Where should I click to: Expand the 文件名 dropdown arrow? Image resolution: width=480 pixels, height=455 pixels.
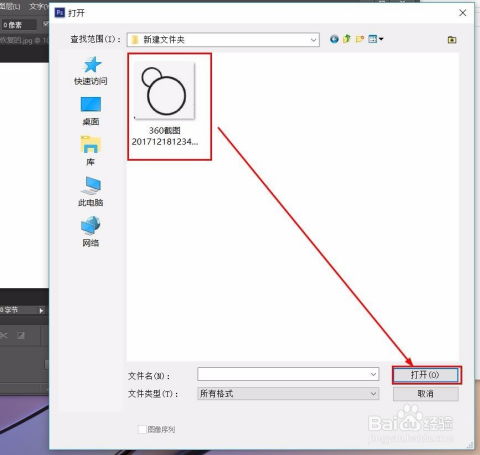[374, 374]
